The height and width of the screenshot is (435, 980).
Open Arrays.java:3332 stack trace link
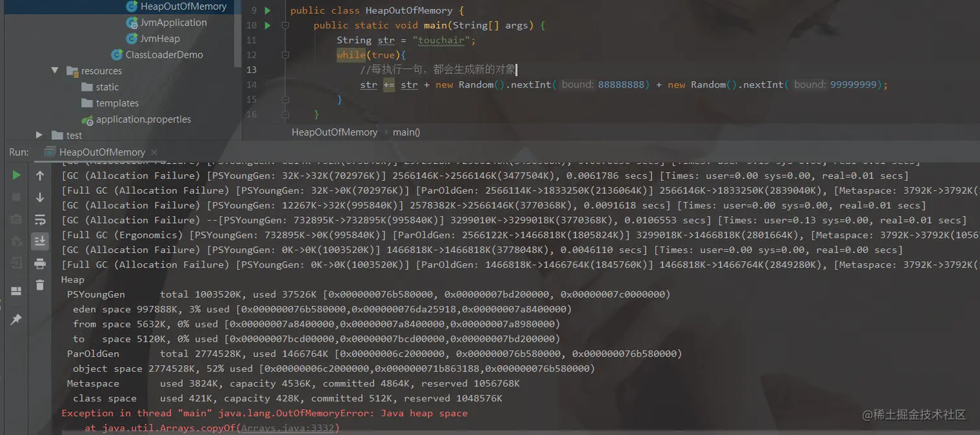point(288,428)
